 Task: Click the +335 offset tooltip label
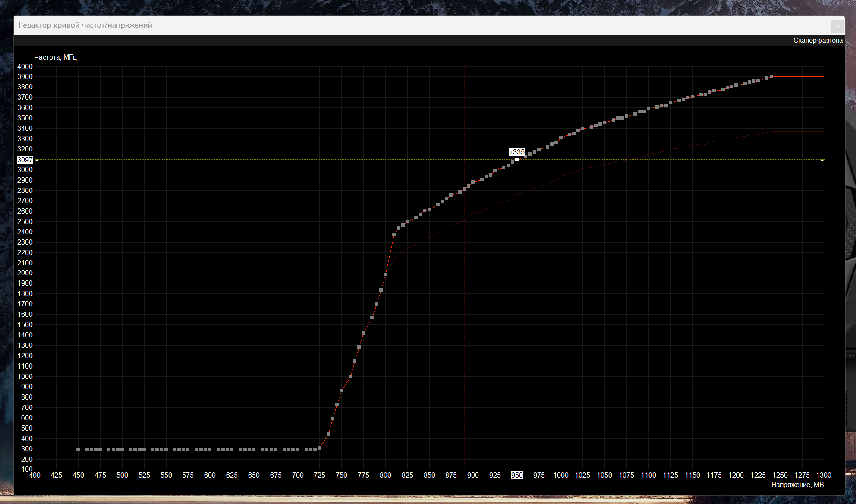[x=516, y=152]
